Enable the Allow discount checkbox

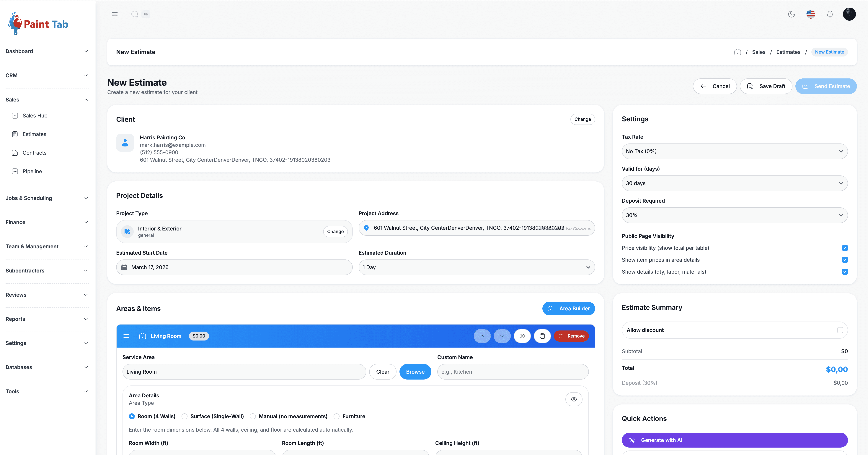(840, 330)
